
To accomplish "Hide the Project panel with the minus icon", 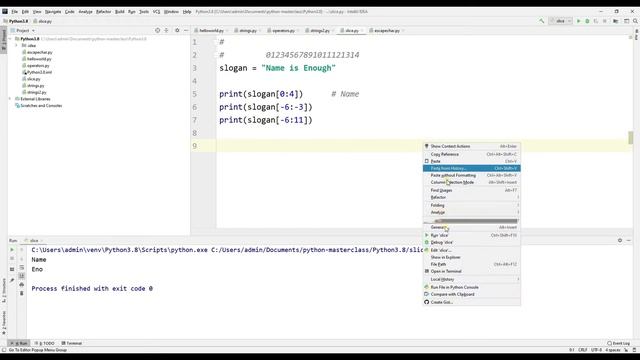I will click(186, 30).
